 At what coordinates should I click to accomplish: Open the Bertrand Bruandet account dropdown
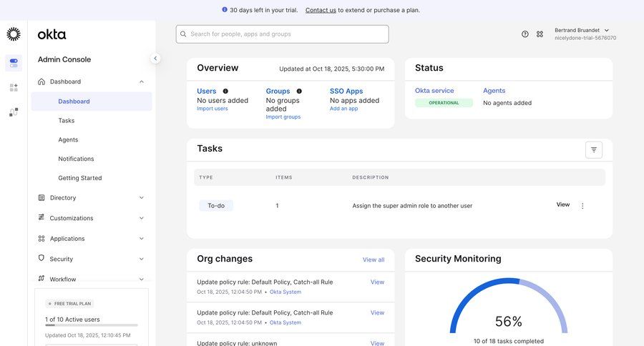click(x=585, y=34)
